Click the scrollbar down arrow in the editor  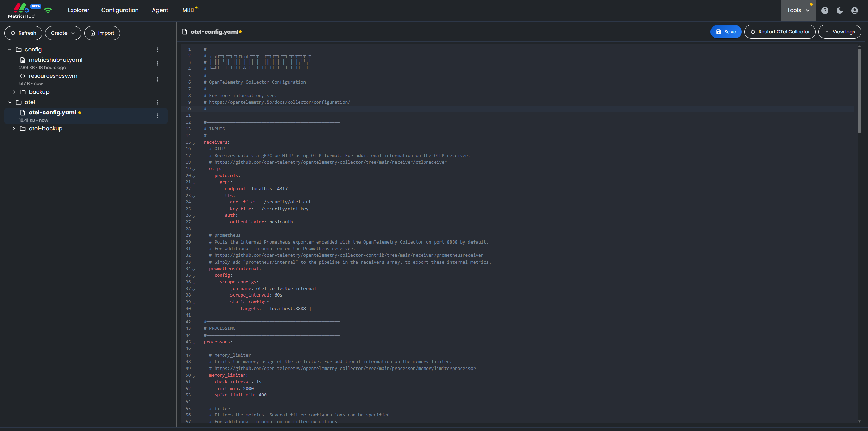click(x=859, y=421)
